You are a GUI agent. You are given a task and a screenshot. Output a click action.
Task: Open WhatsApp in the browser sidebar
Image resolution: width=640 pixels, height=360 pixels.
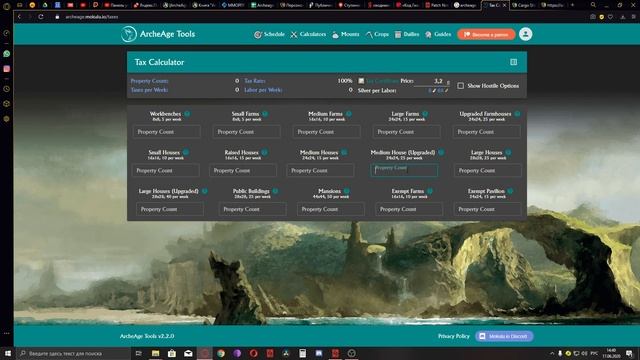point(7,53)
